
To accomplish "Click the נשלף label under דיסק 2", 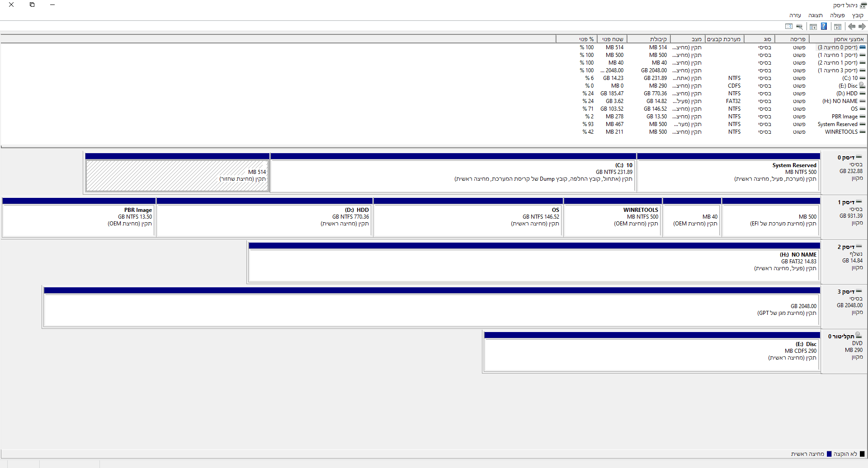I will coord(856,254).
